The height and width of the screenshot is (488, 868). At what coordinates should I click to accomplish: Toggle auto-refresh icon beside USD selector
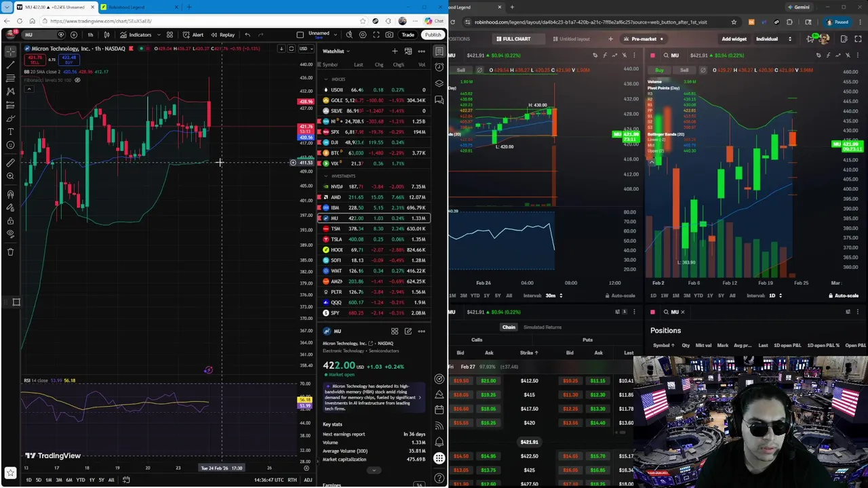(292, 49)
